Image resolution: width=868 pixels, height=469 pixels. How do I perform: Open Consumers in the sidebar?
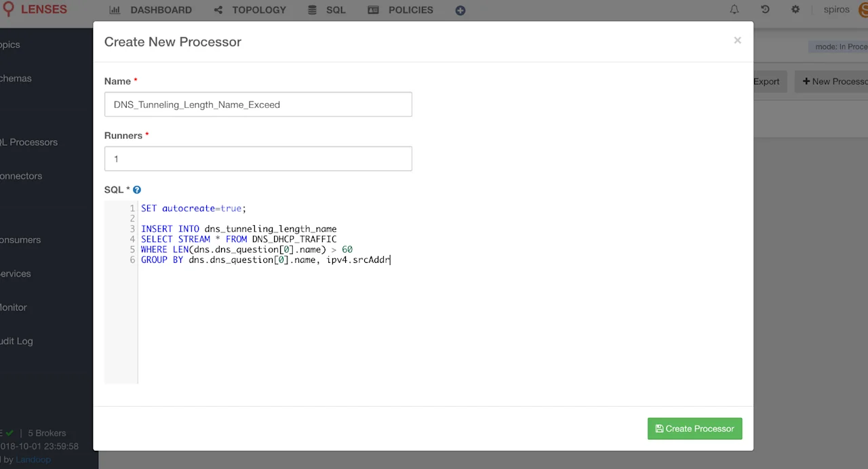(20, 240)
